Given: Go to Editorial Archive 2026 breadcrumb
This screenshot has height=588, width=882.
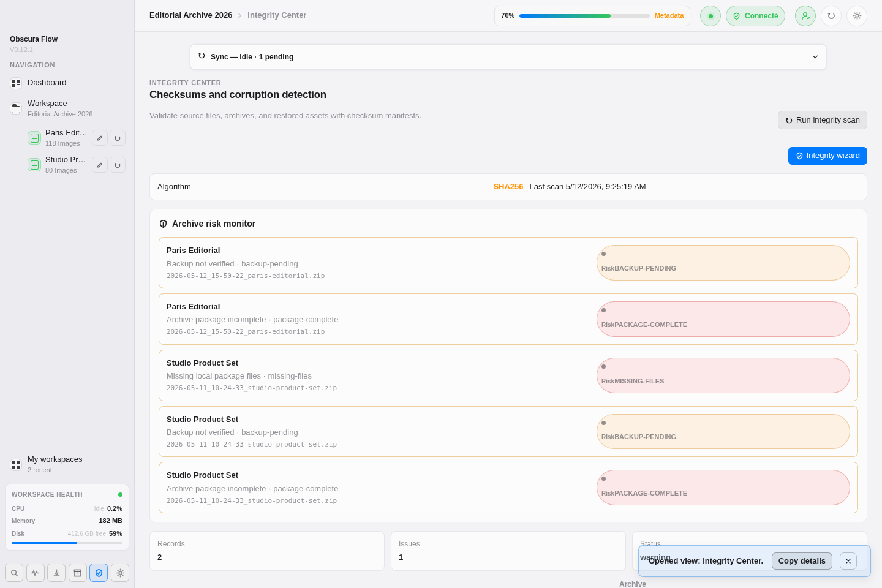Looking at the screenshot, I should [x=191, y=15].
